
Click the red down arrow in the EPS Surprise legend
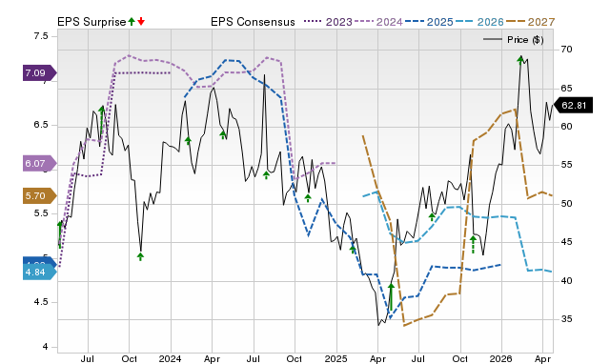[141, 21]
